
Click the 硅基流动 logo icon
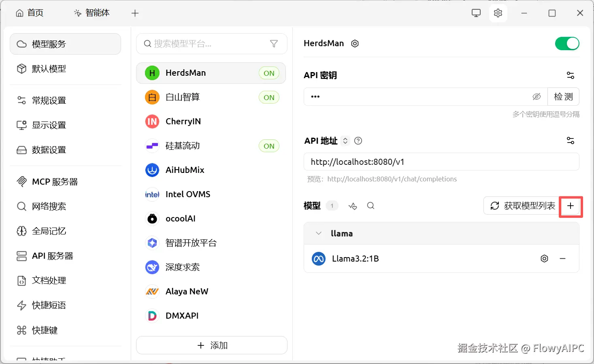152,146
